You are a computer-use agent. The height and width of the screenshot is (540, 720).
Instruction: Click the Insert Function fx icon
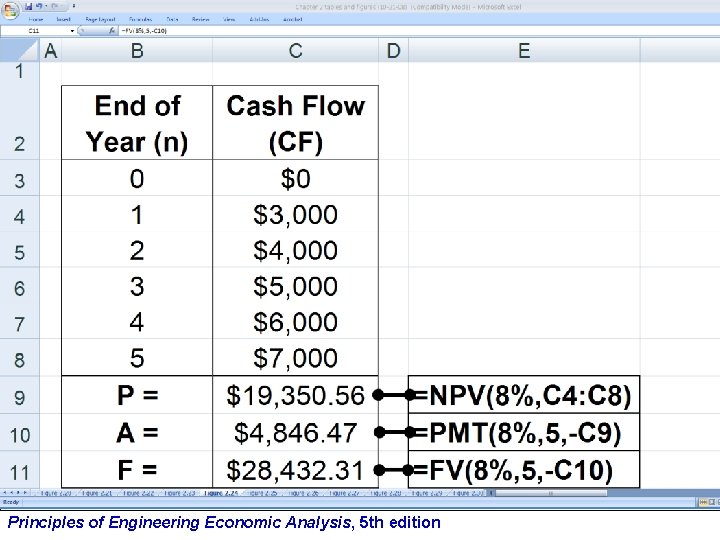pyautogui.click(x=112, y=31)
